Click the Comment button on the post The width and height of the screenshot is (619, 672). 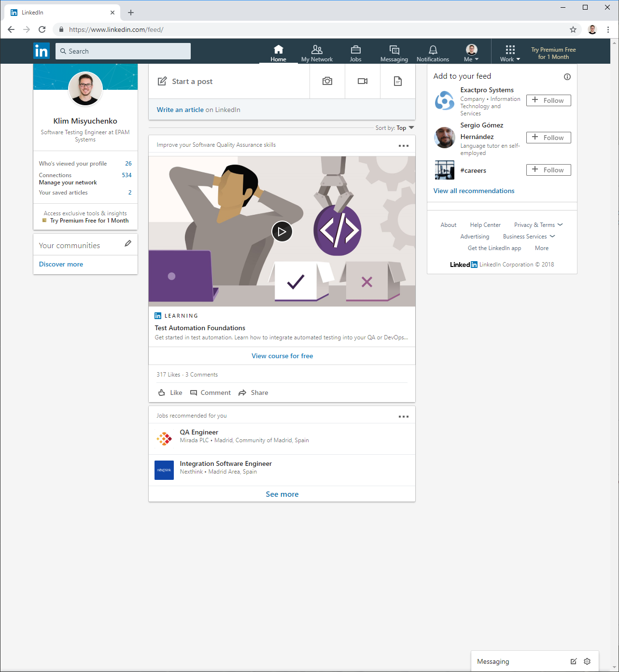(x=211, y=392)
